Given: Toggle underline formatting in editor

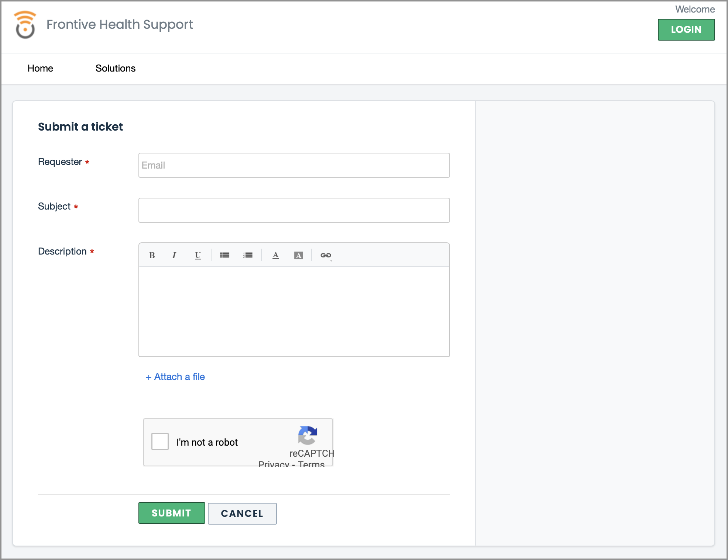Looking at the screenshot, I should [198, 255].
